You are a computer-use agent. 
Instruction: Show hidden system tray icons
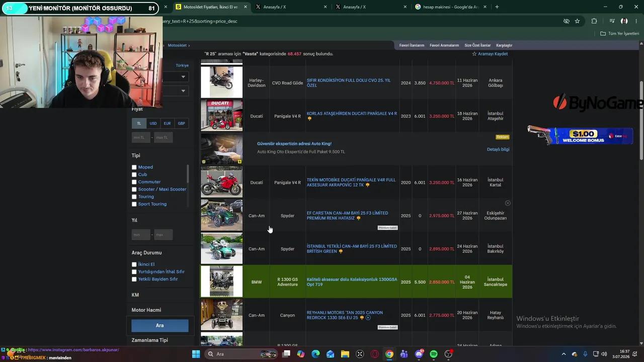point(563,354)
